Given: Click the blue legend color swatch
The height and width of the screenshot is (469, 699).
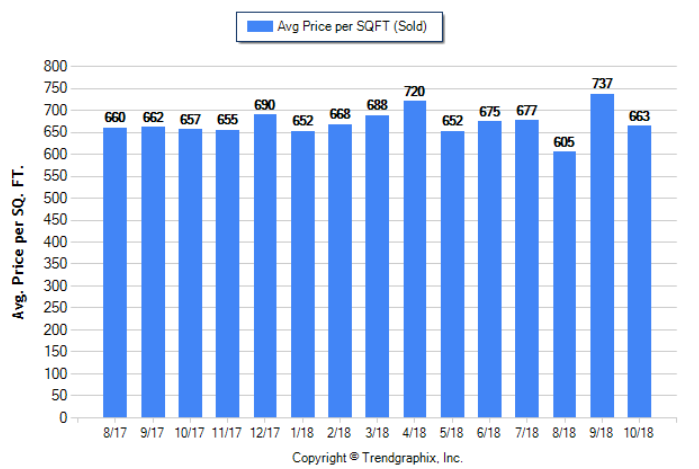Looking at the screenshot, I should click(x=260, y=27).
